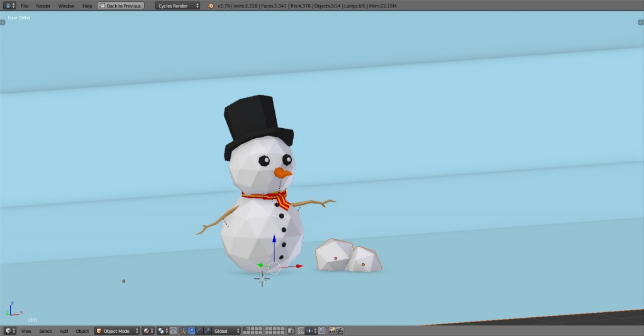The width and height of the screenshot is (644, 336).
Task: Select the scale manipulator icon
Action: click(x=208, y=331)
